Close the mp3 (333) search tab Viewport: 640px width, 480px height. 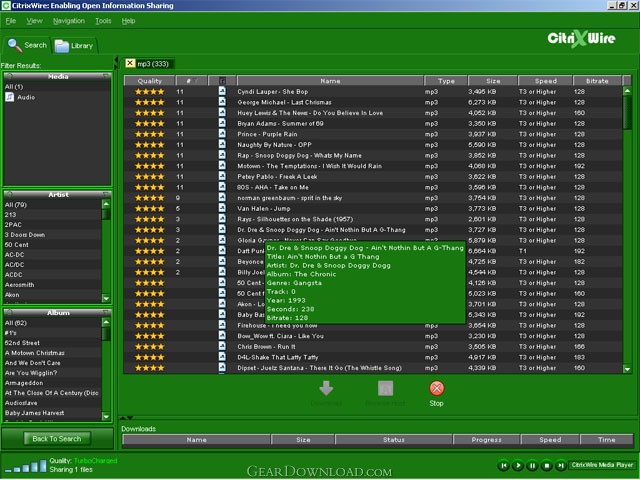click(x=130, y=63)
